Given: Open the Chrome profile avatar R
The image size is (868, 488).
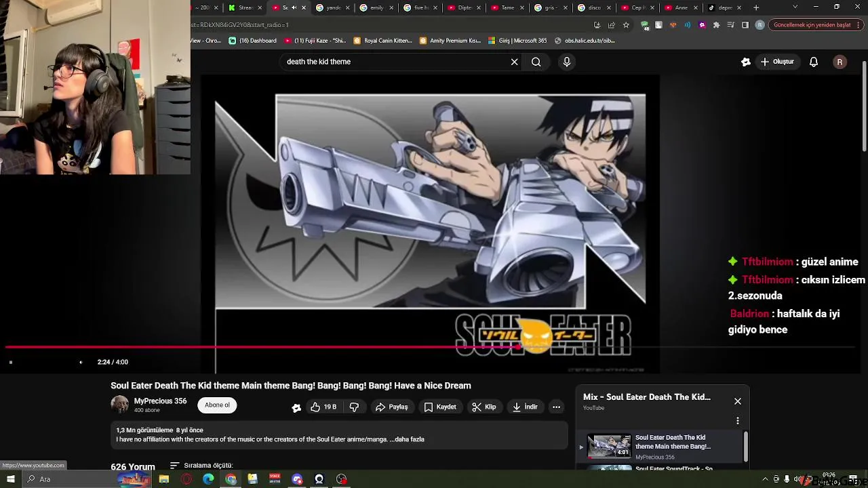Looking at the screenshot, I should point(759,25).
